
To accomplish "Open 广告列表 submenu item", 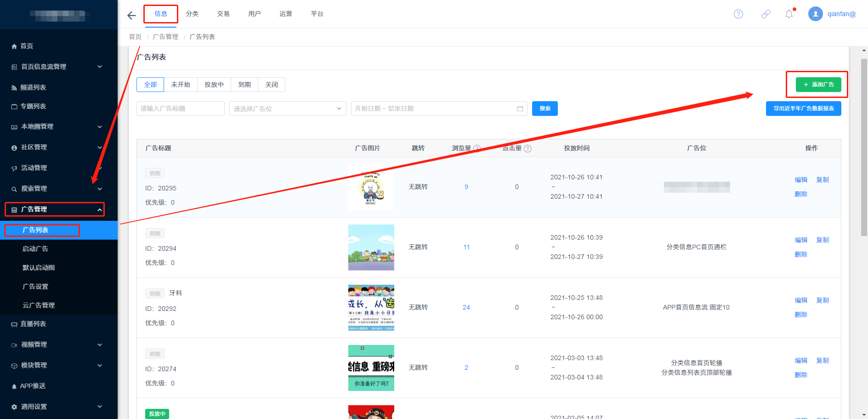I will (59, 230).
